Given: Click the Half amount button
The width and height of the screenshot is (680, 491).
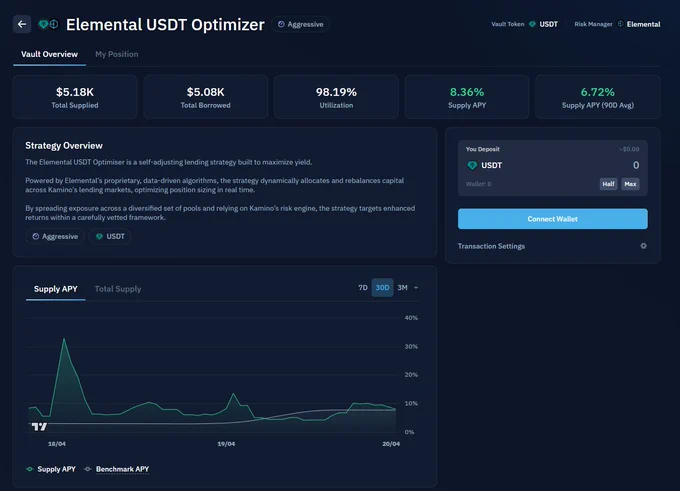Looking at the screenshot, I should tap(608, 184).
